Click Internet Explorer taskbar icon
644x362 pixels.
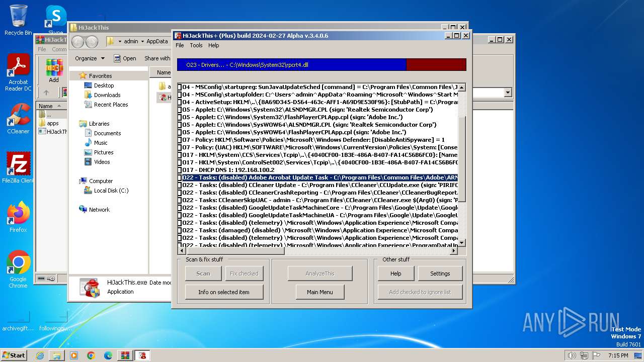point(40,355)
